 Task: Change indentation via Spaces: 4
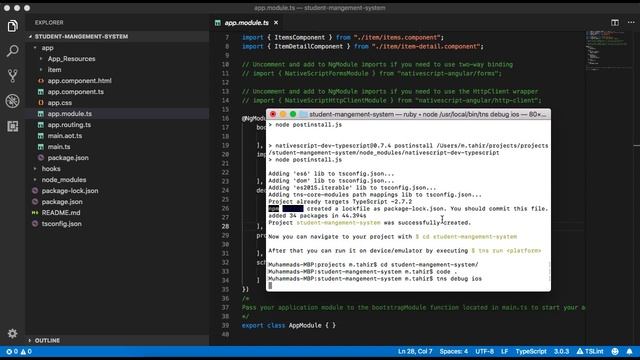click(x=453, y=351)
